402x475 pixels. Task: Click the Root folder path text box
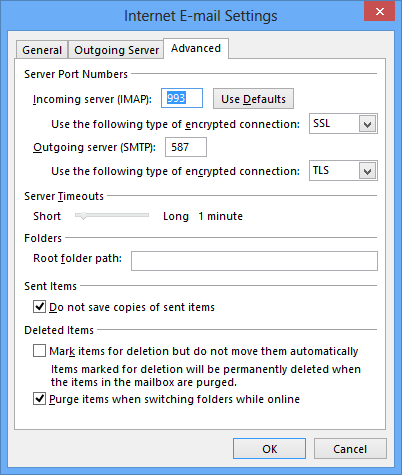coord(254,261)
